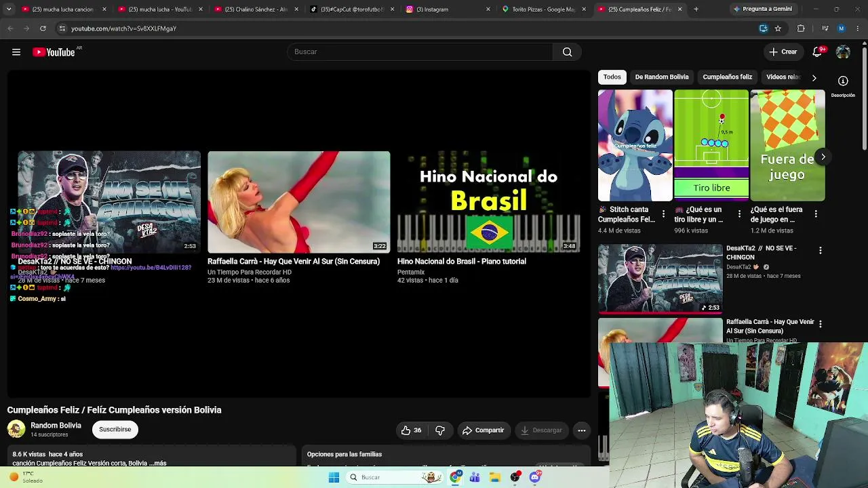The image size is (868, 488).
Task: Close the Instagram browser tab
Action: click(x=488, y=9)
